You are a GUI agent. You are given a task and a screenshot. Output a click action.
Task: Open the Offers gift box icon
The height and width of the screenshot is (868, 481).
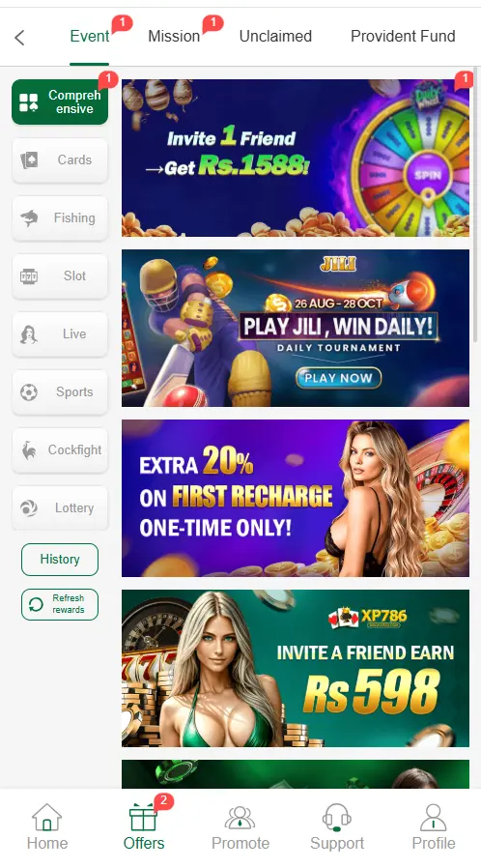pos(143,818)
